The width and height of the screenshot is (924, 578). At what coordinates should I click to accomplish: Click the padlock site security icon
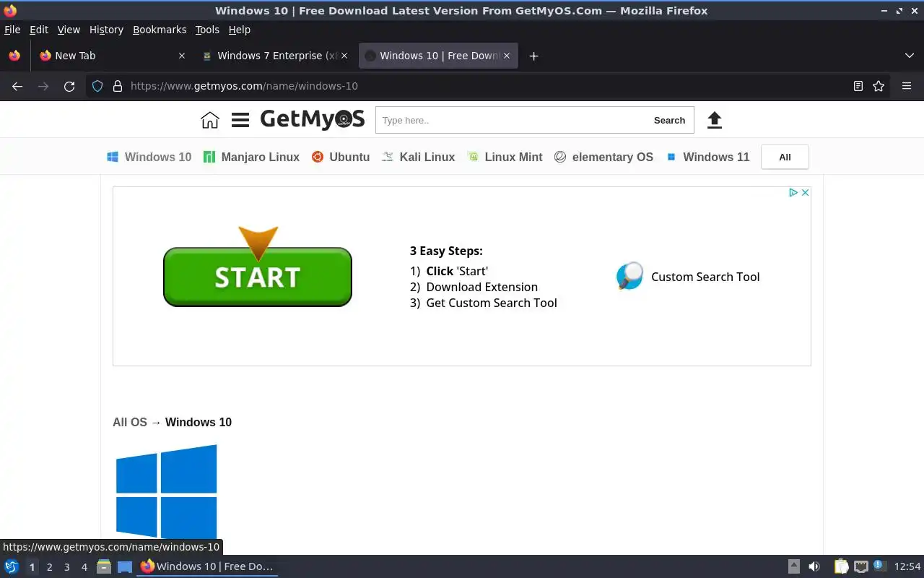pyautogui.click(x=117, y=86)
